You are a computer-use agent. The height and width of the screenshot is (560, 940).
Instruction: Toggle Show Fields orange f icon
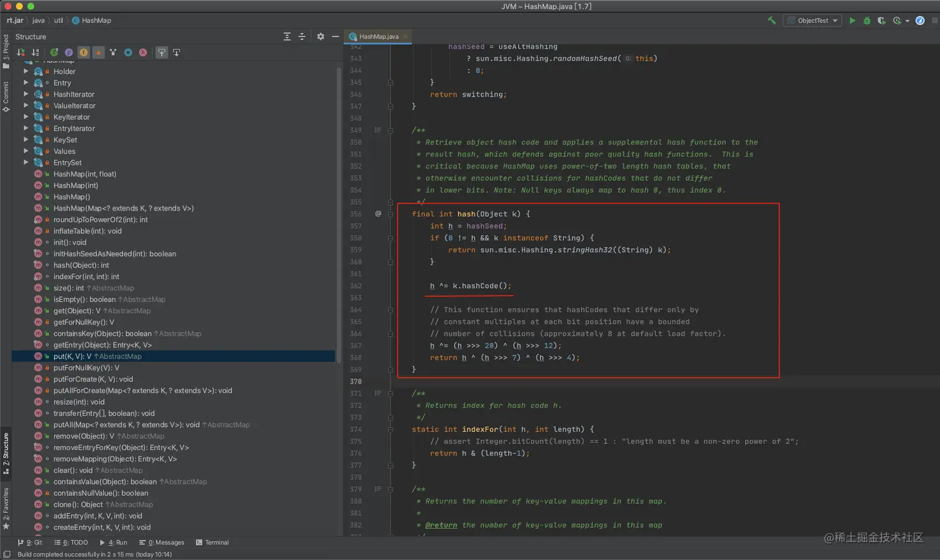(83, 52)
